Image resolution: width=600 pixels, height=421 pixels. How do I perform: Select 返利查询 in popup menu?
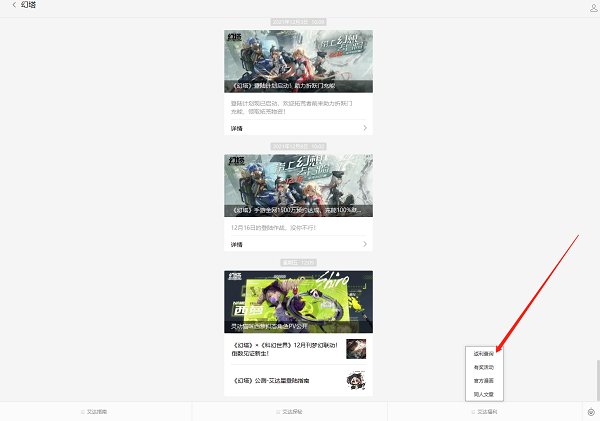[x=484, y=354]
